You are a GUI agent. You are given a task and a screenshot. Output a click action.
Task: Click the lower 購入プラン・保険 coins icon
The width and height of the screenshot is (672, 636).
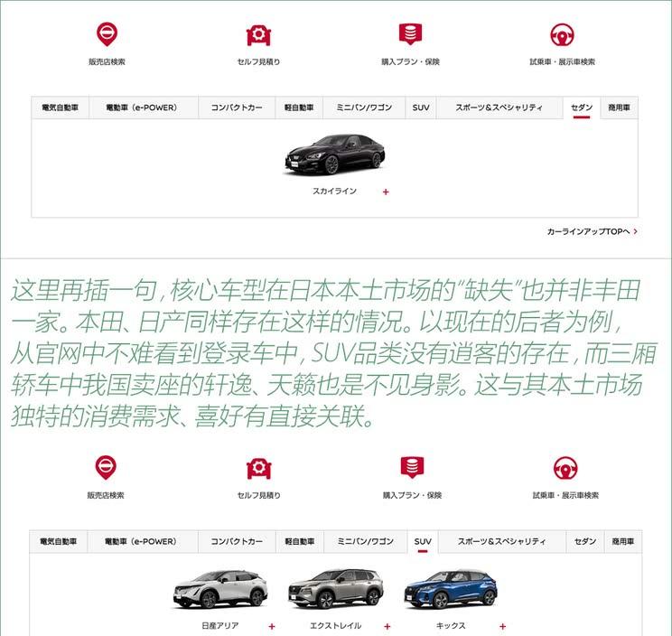click(x=412, y=467)
